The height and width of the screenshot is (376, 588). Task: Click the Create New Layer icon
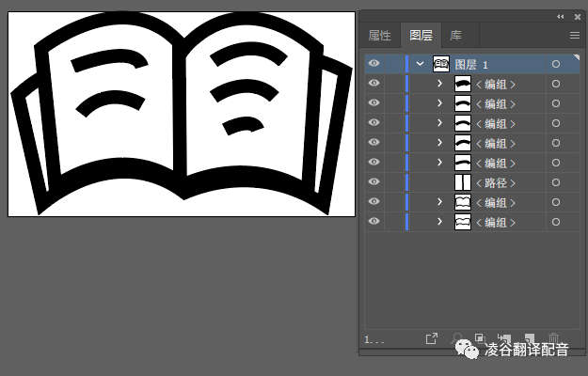pyautogui.click(x=529, y=338)
